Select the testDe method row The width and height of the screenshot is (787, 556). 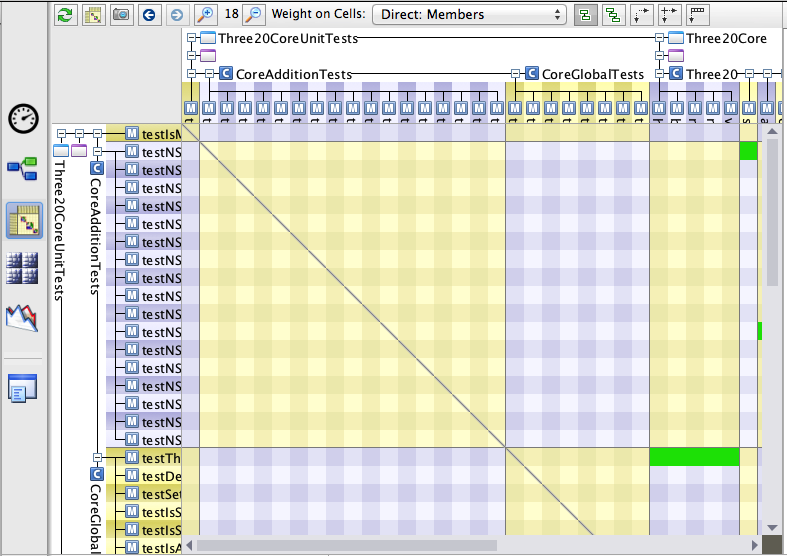tap(144, 476)
